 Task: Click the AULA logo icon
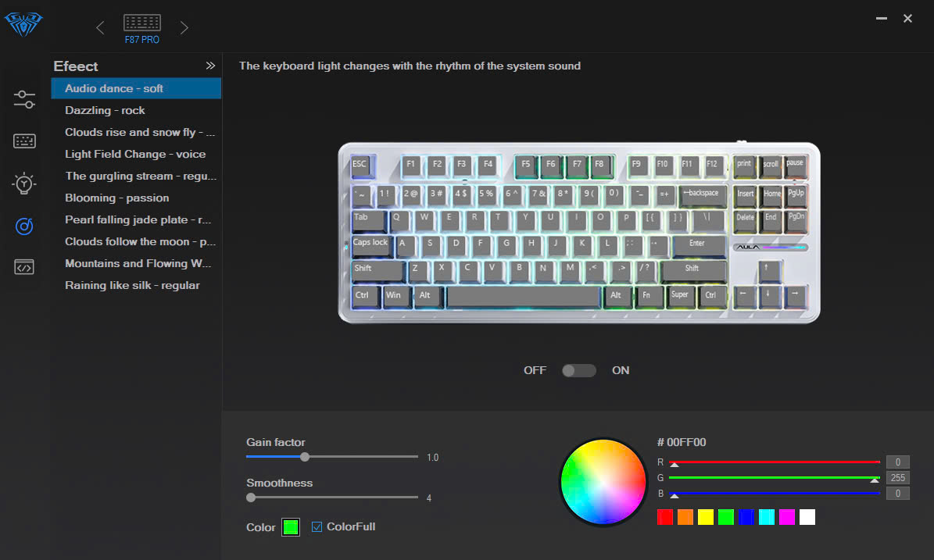pos(23,24)
